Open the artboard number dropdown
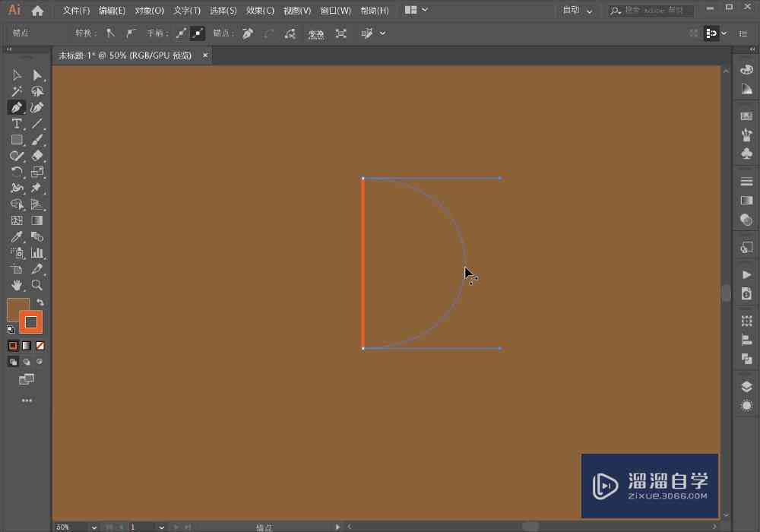 (161, 527)
